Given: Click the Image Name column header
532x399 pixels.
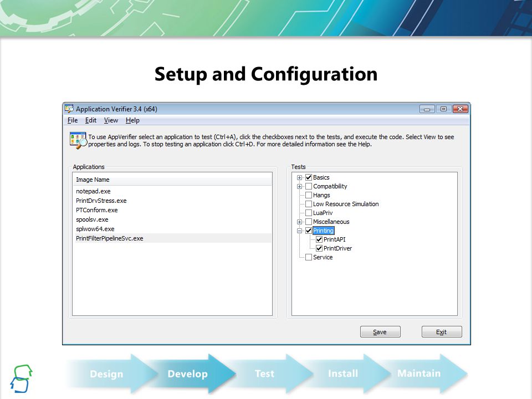Looking at the screenshot, I should (x=172, y=180).
